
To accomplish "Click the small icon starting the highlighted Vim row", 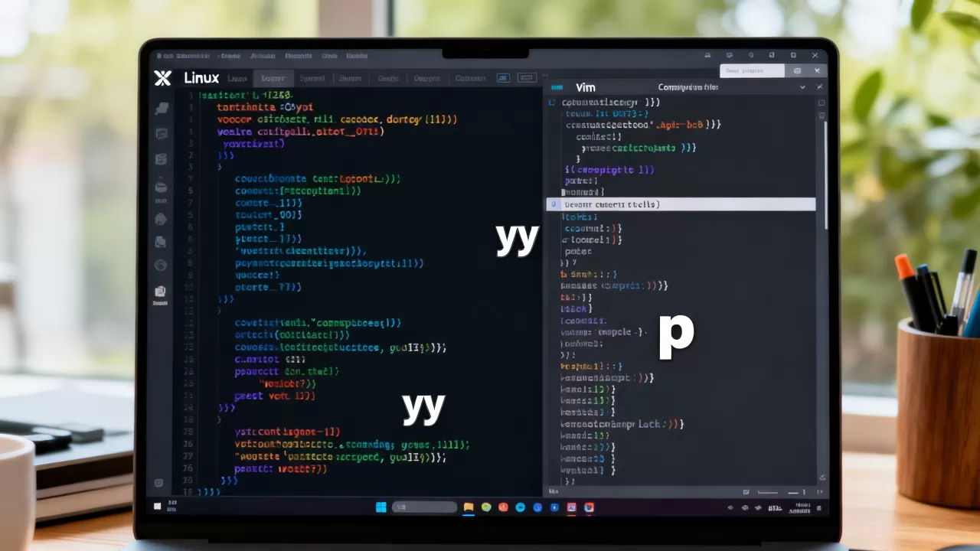I will (554, 204).
